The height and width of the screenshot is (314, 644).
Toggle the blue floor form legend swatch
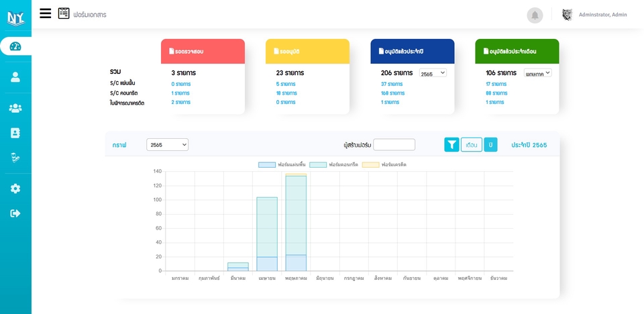click(267, 165)
